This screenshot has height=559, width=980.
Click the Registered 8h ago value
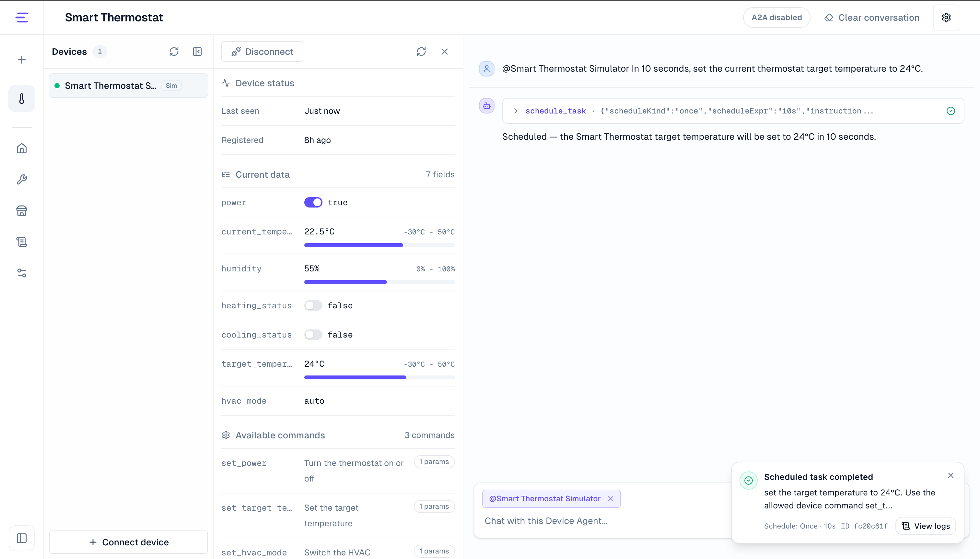pyautogui.click(x=318, y=140)
